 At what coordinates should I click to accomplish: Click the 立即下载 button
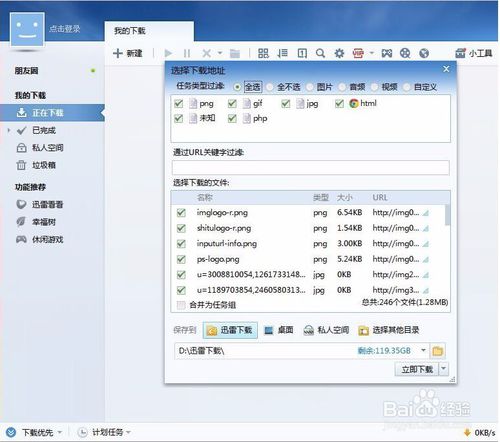[417, 369]
